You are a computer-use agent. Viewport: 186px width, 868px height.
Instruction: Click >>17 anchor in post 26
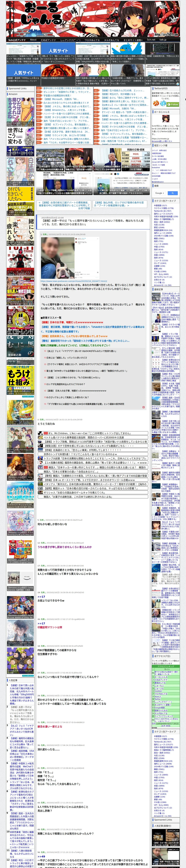click(x=41, y=623)
